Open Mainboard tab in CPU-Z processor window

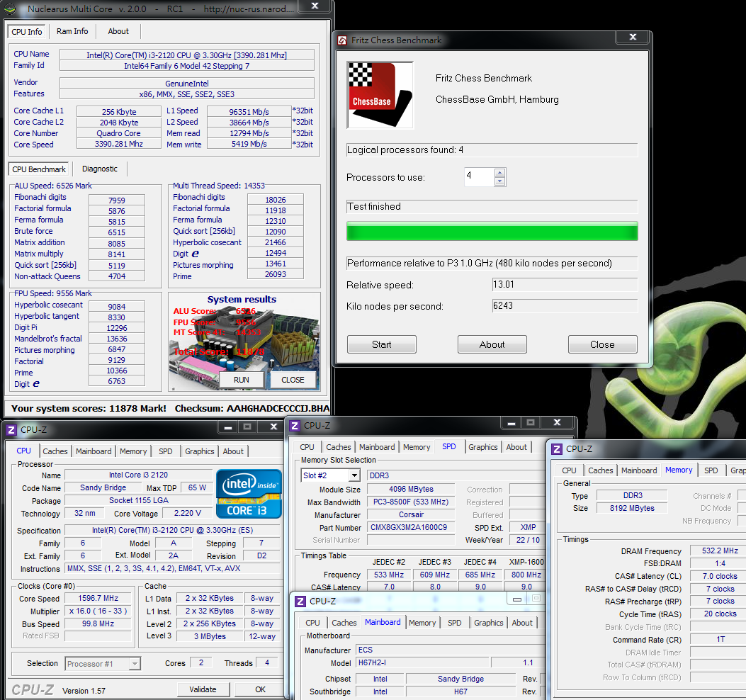pyautogui.click(x=94, y=451)
